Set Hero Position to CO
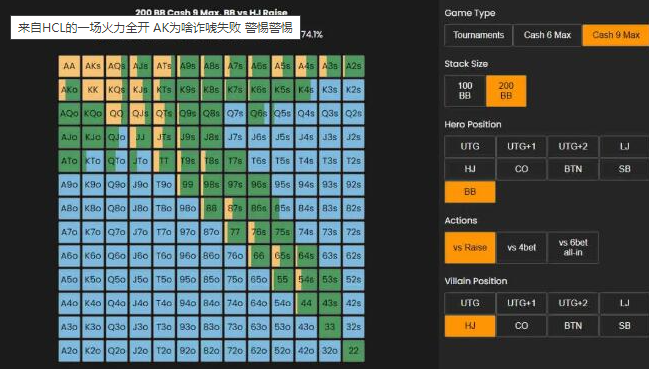Screen dimensions: 649x369 521,169
